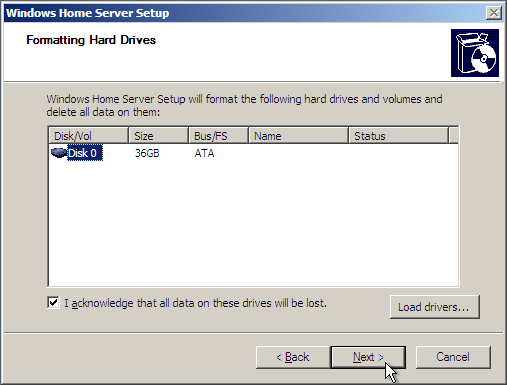This screenshot has width=507, height=385.
Task: Click the empty area of the drive list
Action: 253,223
